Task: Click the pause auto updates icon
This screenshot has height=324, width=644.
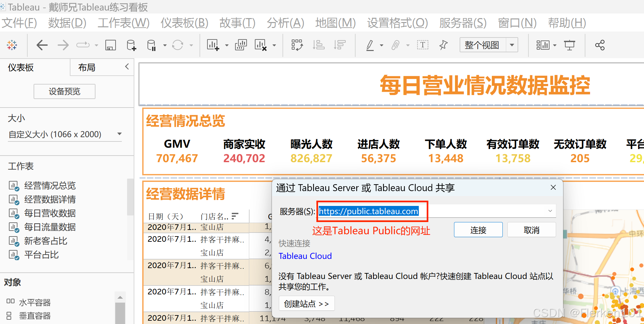Action: pos(152,45)
